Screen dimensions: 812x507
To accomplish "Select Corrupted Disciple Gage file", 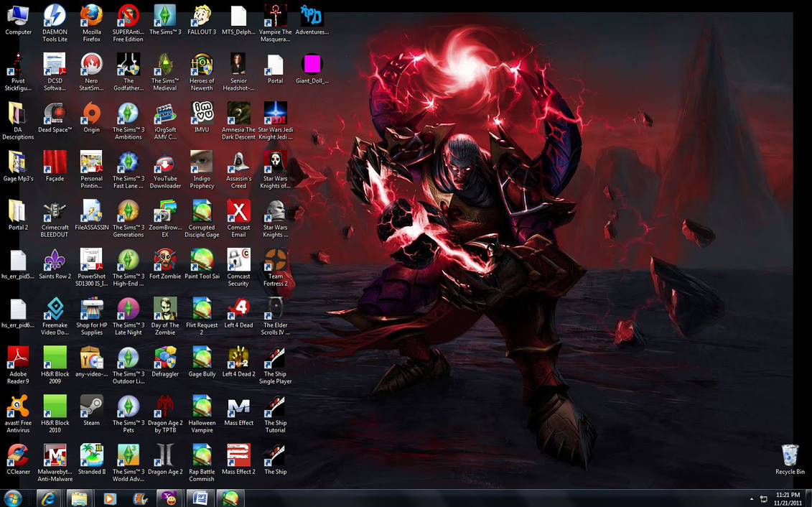I will [202, 218].
